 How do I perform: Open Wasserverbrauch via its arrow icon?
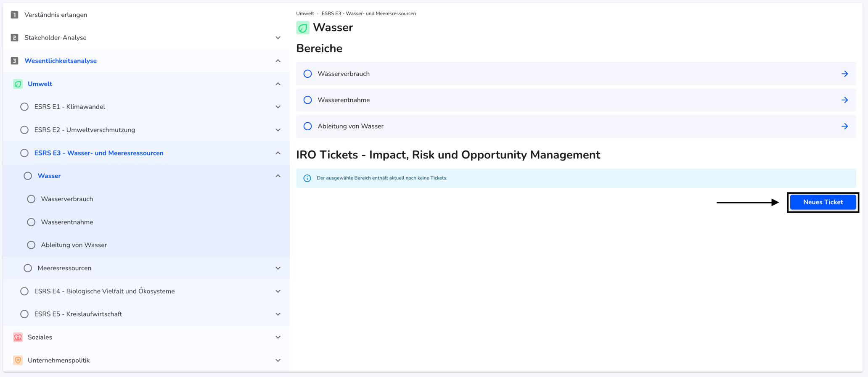tap(844, 74)
